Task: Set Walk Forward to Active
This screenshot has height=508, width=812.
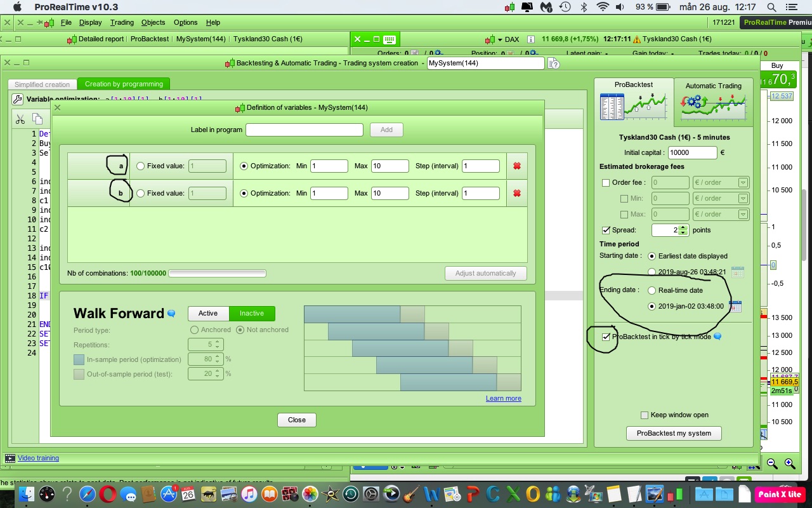Action: pos(208,313)
